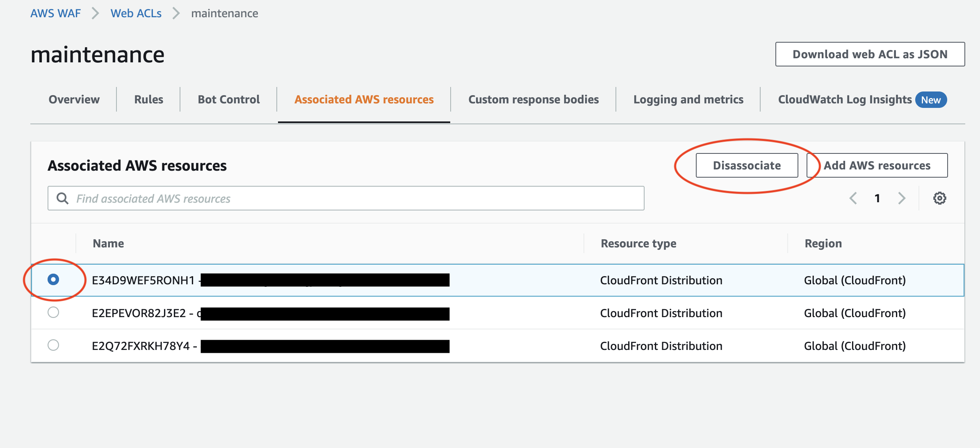The width and height of the screenshot is (980, 448).
Task: Click the Name column header
Action: (x=108, y=244)
